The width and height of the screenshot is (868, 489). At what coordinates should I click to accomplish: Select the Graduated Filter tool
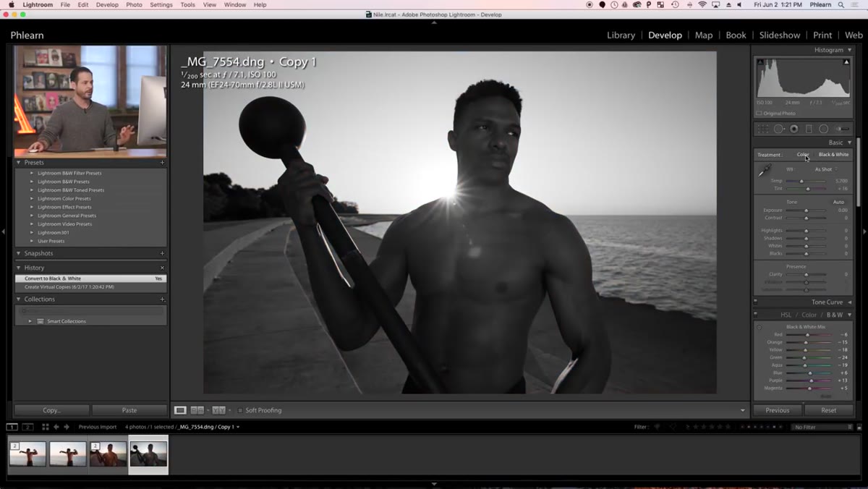[809, 129]
